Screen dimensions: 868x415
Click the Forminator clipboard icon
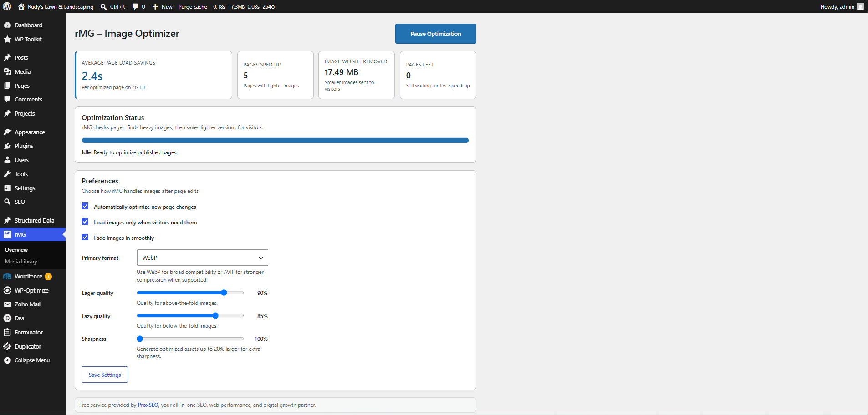tap(7, 332)
